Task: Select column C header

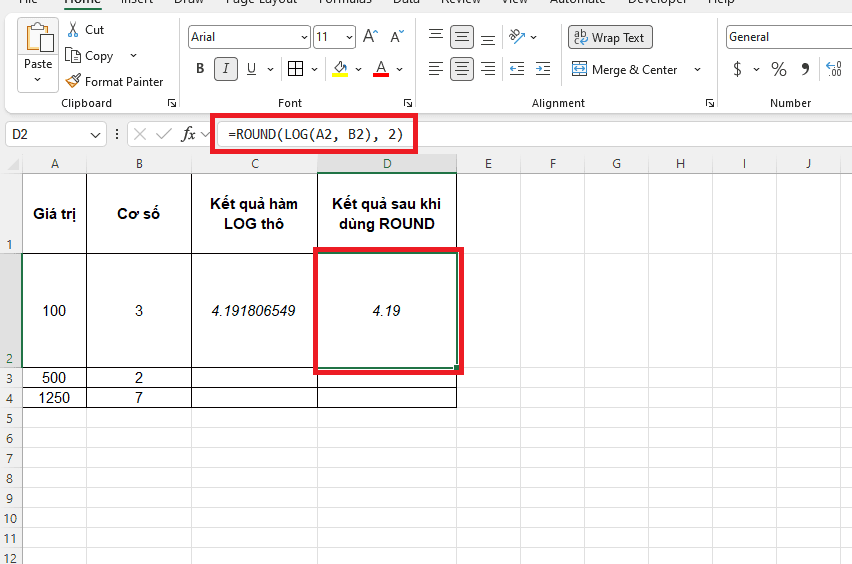Action: click(254, 164)
